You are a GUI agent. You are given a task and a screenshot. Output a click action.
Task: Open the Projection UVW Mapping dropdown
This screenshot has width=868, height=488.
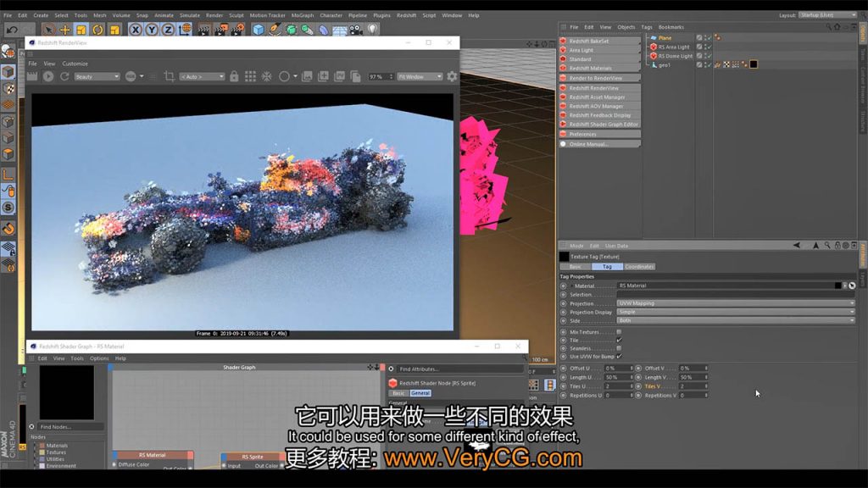736,303
